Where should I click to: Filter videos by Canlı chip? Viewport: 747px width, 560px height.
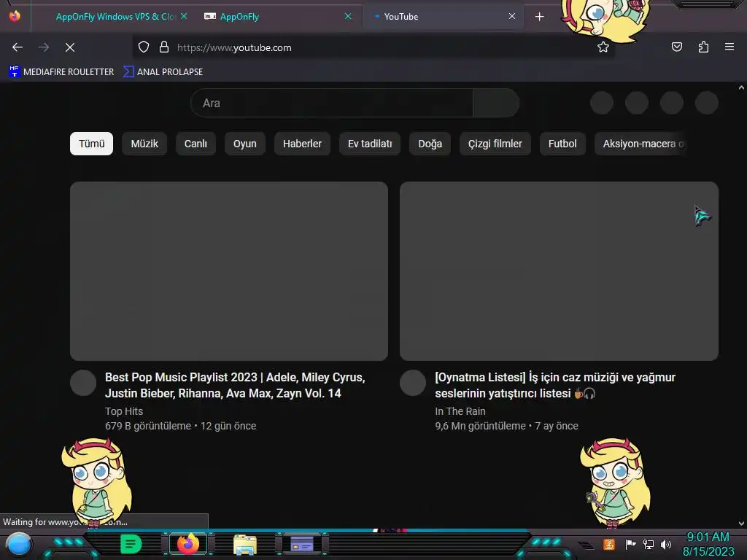tap(196, 144)
